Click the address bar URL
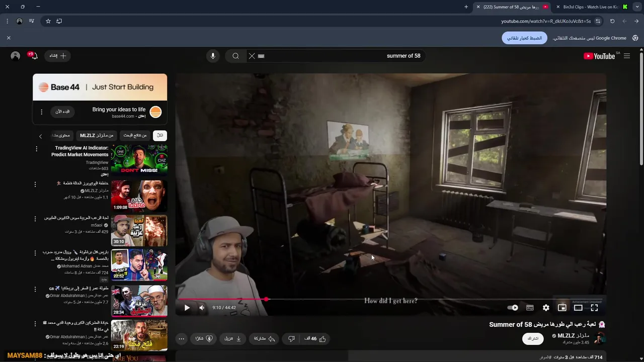The width and height of the screenshot is (644, 362). [546, 21]
